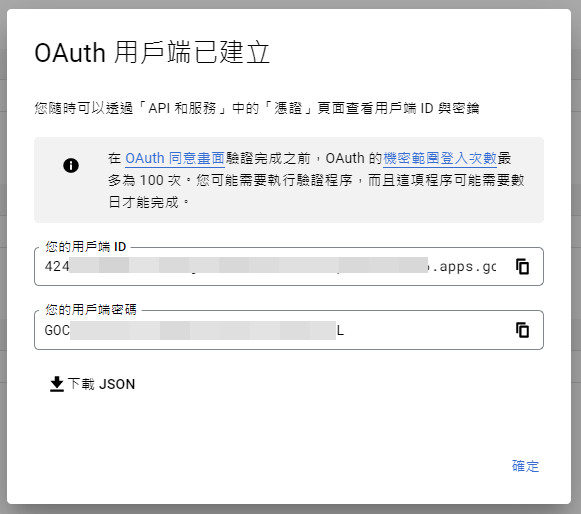The height and width of the screenshot is (514, 581).
Task: Click the 下載 JSON text button
Action: tap(92, 384)
